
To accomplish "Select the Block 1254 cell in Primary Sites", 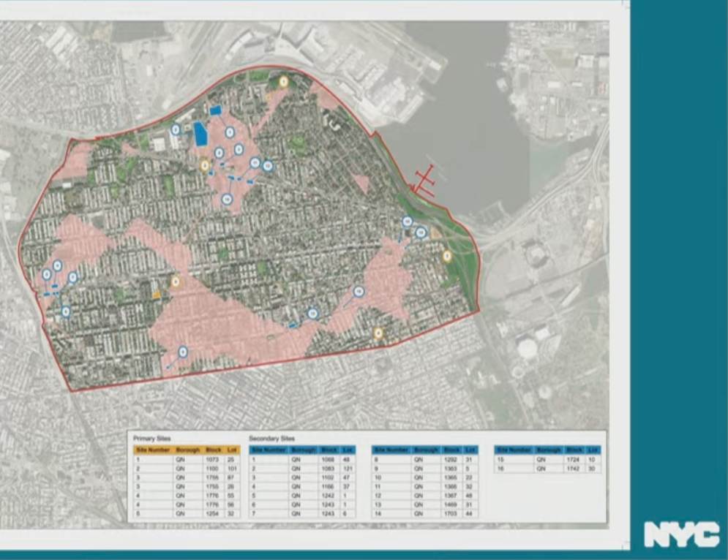I will pyautogui.click(x=213, y=514).
